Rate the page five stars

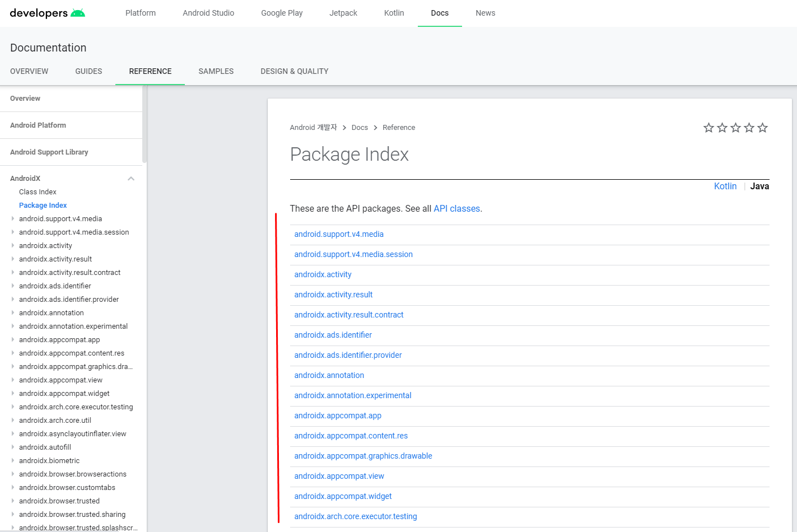tap(762, 128)
